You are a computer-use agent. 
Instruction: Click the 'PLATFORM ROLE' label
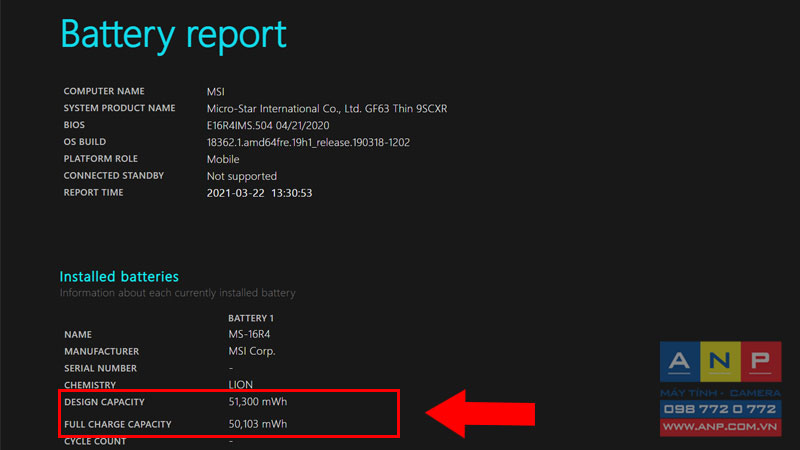pyautogui.click(x=101, y=159)
